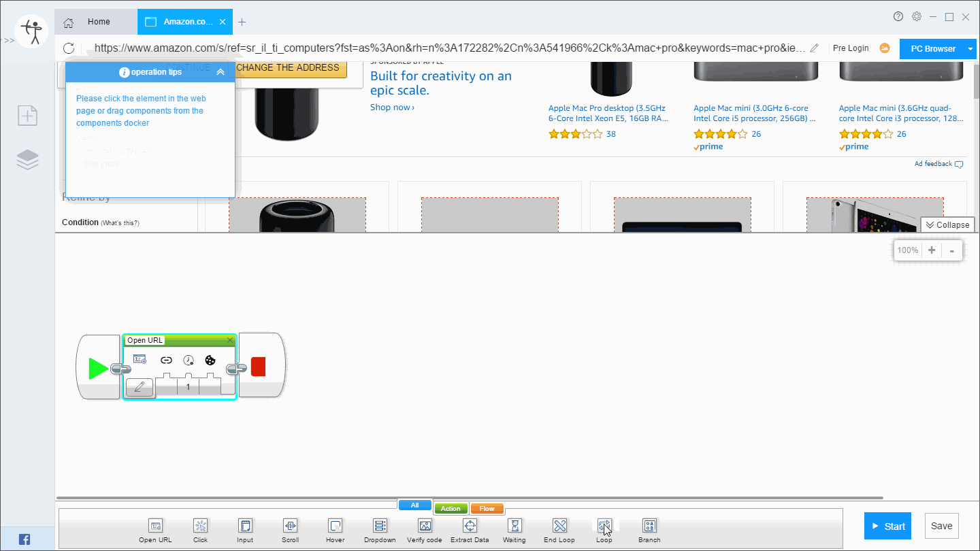Image resolution: width=980 pixels, height=551 pixels.
Task: Click the Save button
Action: pyautogui.click(x=941, y=526)
